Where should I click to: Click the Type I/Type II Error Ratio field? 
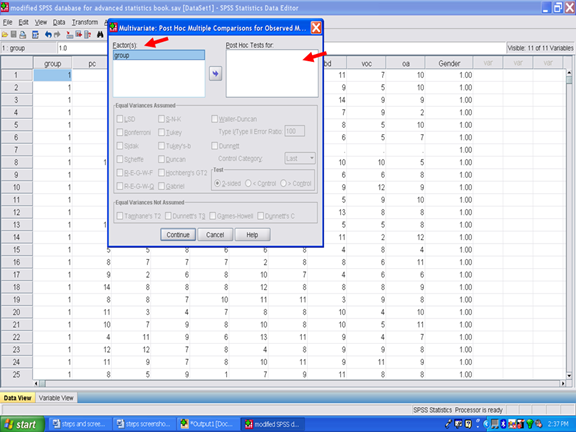295,131
